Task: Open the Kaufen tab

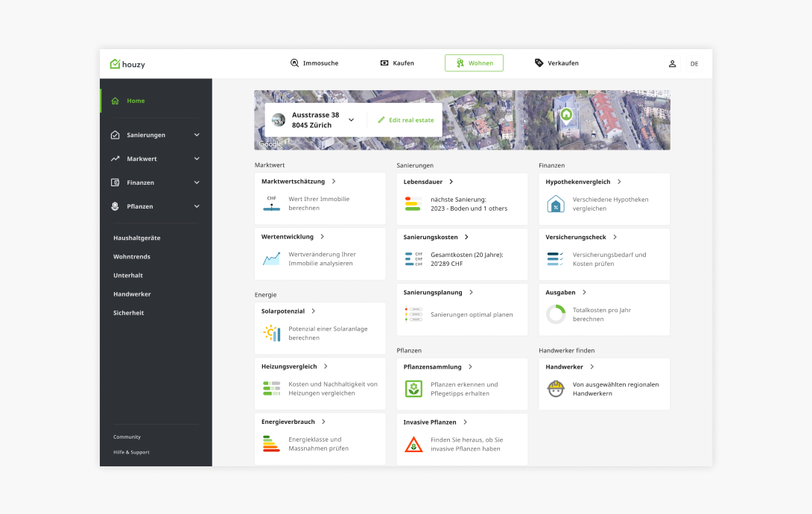Action: tap(397, 63)
